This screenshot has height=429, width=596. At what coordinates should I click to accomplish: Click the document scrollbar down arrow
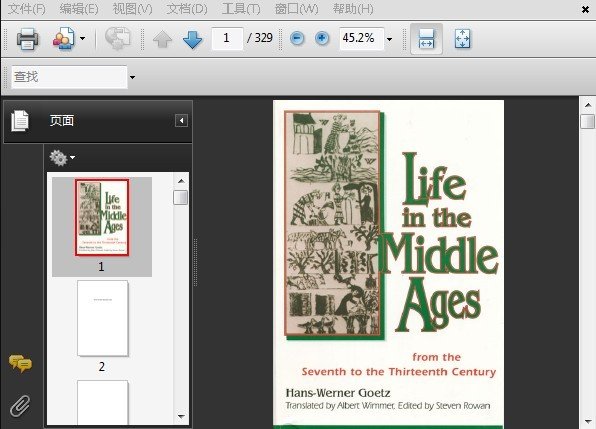click(x=588, y=421)
